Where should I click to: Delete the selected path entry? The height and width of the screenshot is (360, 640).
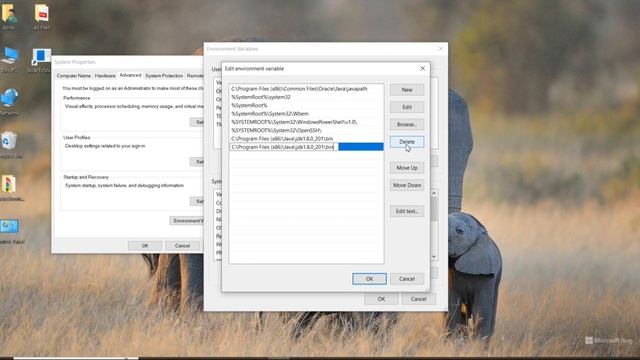coord(407,142)
